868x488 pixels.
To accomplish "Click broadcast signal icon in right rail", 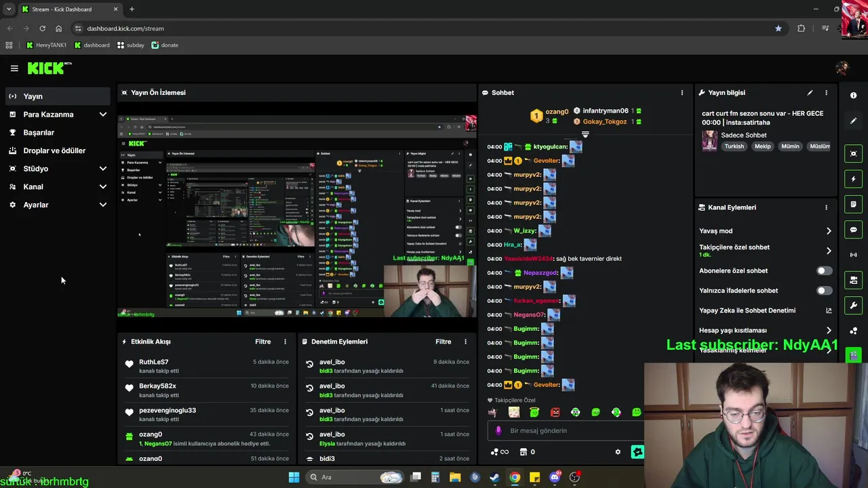I will click(853, 255).
